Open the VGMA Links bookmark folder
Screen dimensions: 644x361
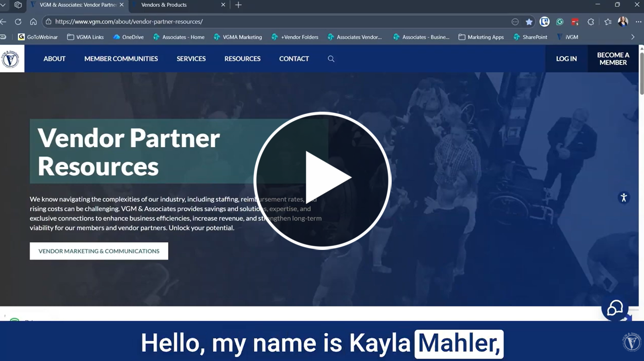85,37
